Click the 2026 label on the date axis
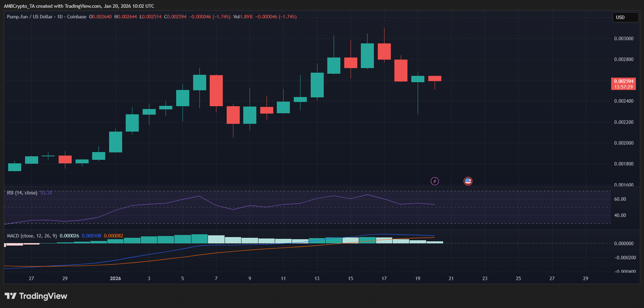Viewport: 644px width, 308px height. click(x=115, y=278)
